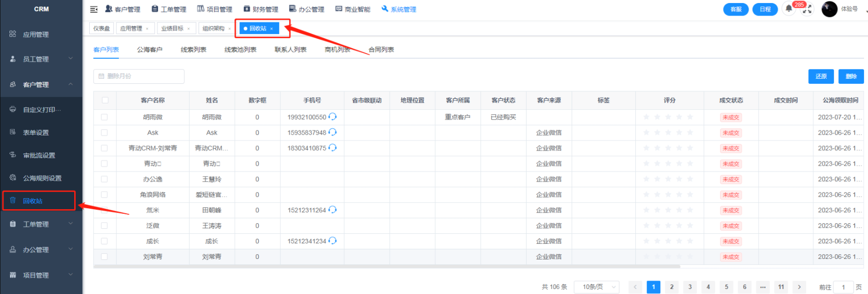
Task: Jump to page 11
Action: tap(781, 287)
